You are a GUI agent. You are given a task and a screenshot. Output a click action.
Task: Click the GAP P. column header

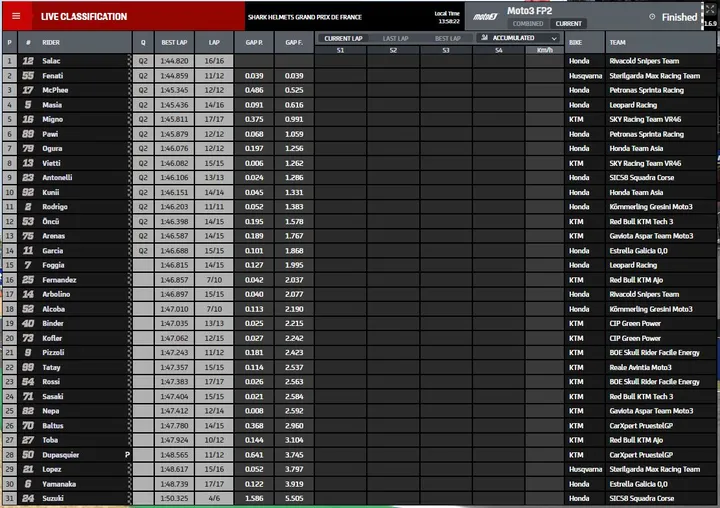point(254,42)
